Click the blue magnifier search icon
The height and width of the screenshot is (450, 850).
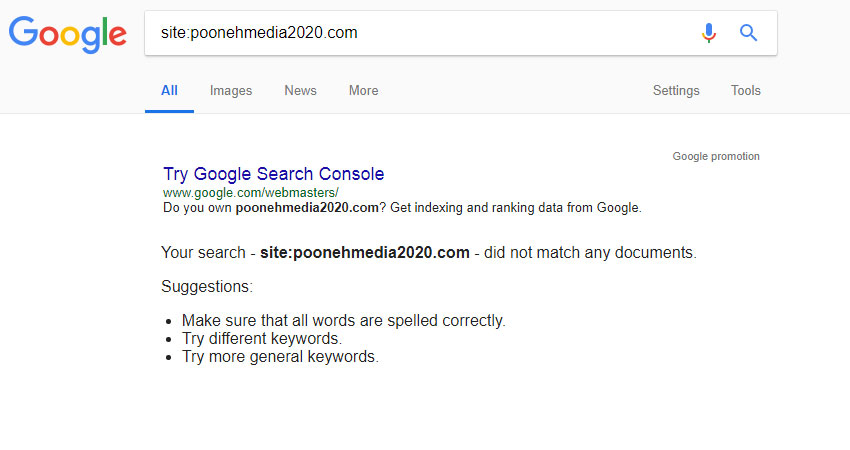tap(749, 33)
